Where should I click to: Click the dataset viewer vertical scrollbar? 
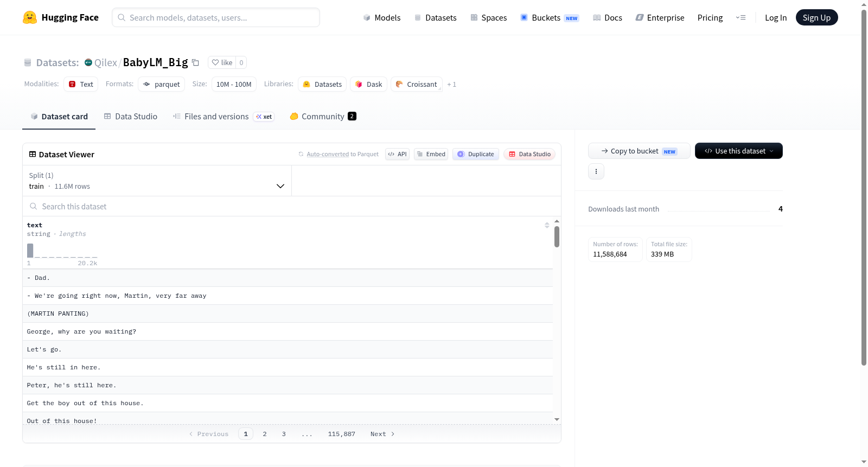[557, 237]
